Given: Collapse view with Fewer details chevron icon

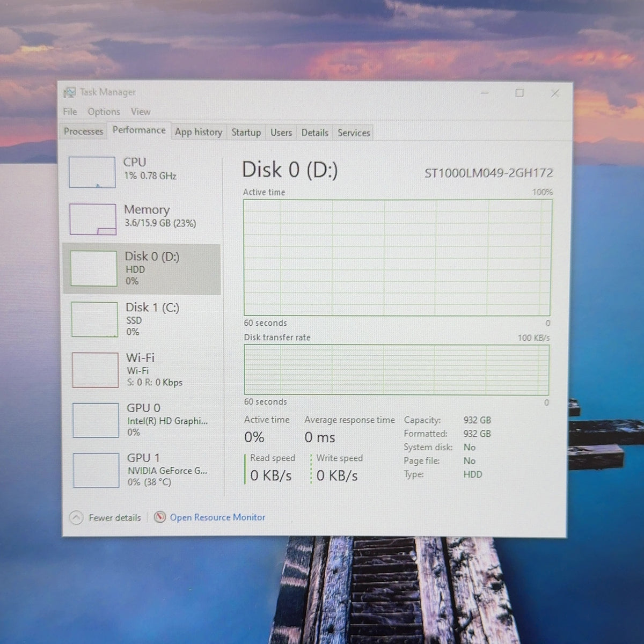Looking at the screenshot, I should click(77, 517).
